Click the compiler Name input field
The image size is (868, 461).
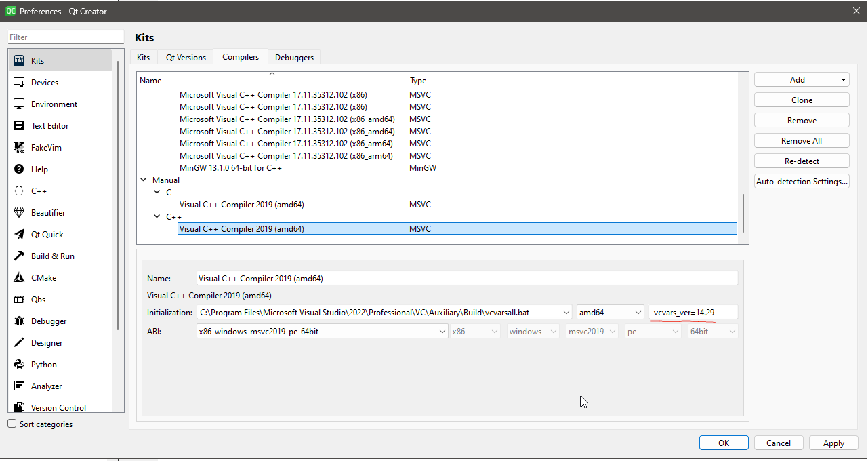pyautogui.click(x=467, y=278)
